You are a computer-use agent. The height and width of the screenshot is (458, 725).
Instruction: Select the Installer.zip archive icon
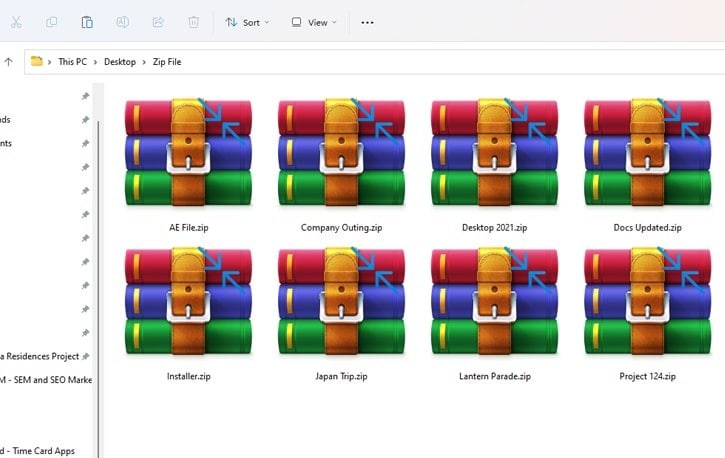click(188, 301)
